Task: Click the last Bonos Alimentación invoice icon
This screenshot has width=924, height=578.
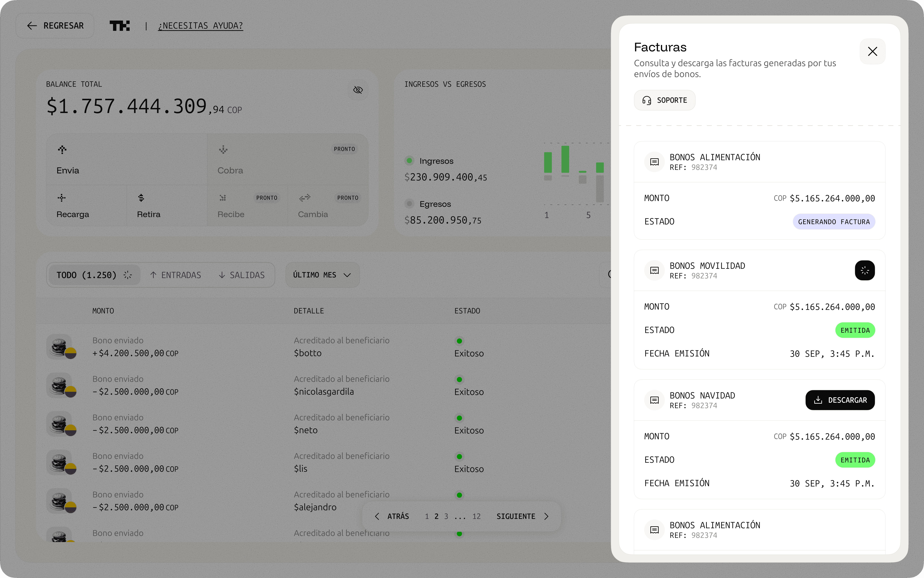Action: [x=654, y=530]
